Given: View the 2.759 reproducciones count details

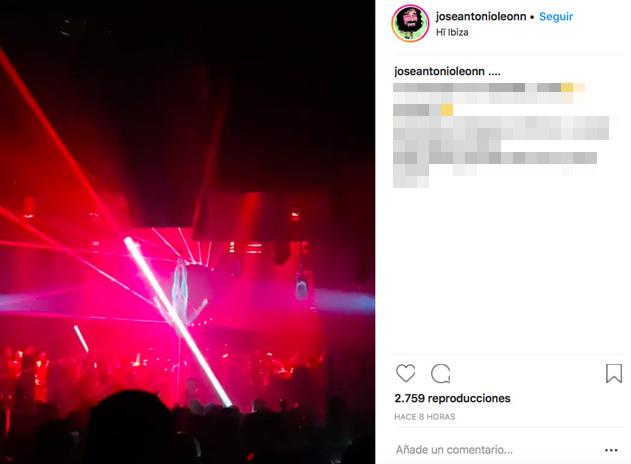Looking at the screenshot, I should click(x=452, y=398).
